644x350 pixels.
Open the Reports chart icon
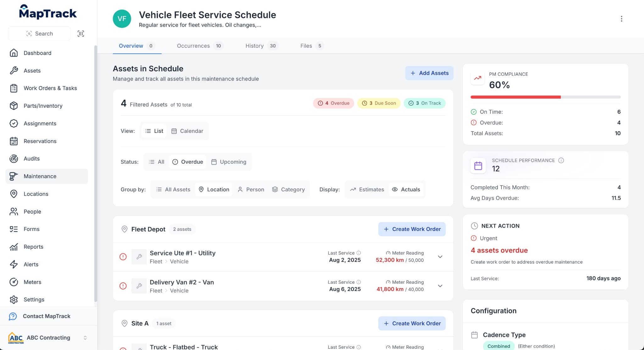[x=14, y=247]
